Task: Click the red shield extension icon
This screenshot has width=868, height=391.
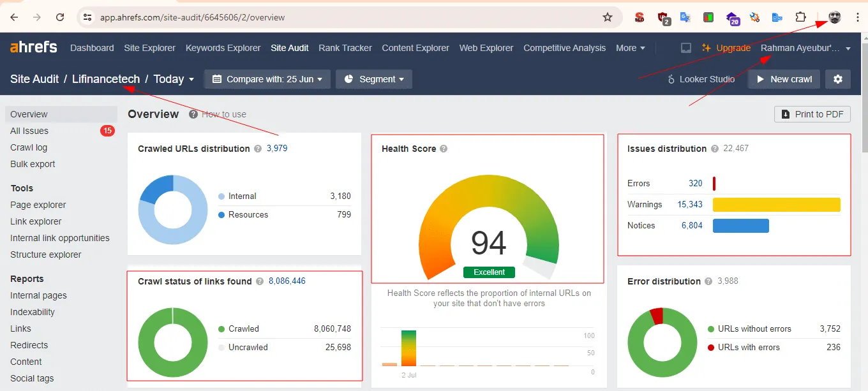Action: (x=664, y=18)
